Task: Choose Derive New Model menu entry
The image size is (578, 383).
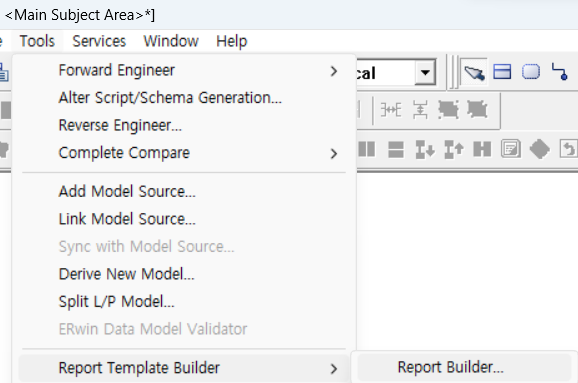Action: [x=184, y=274]
